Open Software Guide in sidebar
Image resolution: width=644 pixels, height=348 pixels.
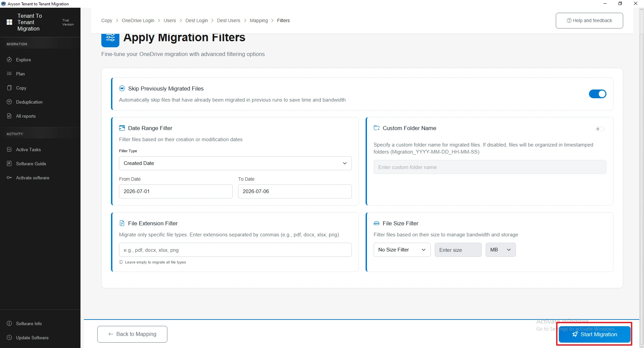tap(40, 164)
